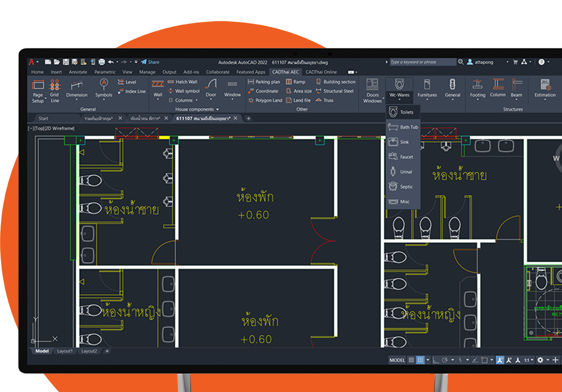Click the Share button
The height and width of the screenshot is (392, 562).
(150, 62)
